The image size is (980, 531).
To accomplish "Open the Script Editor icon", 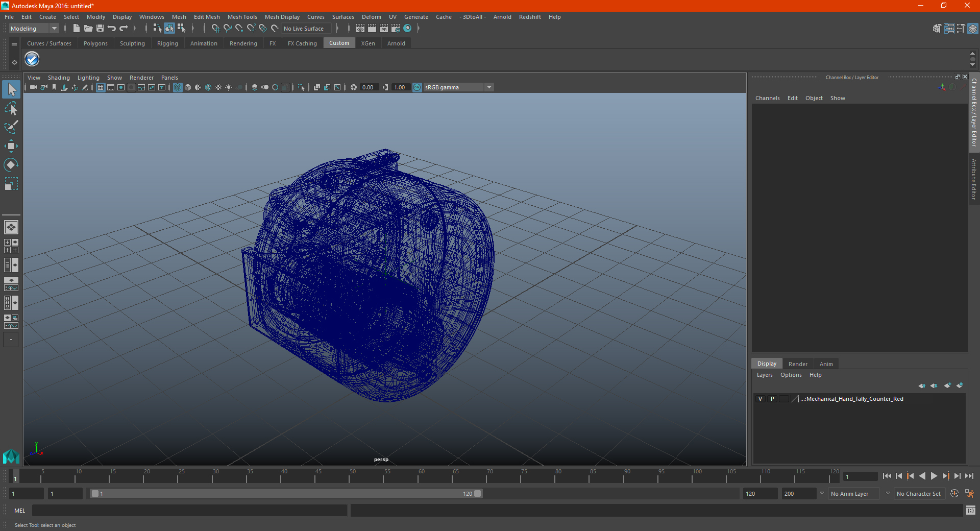I will click(971, 510).
